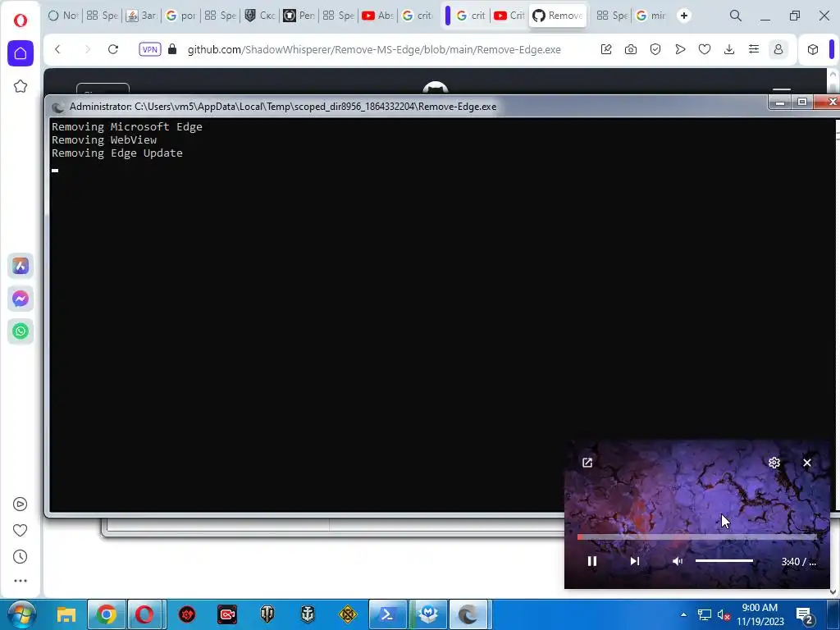Take a snapshot with the camera icon
The width and height of the screenshot is (840, 630).
click(631, 49)
